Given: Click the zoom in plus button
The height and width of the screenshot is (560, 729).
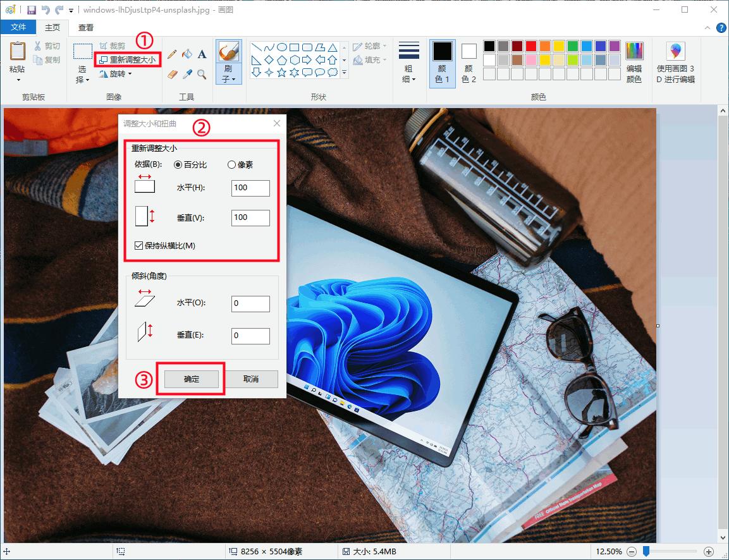Looking at the screenshot, I should point(709,552).
